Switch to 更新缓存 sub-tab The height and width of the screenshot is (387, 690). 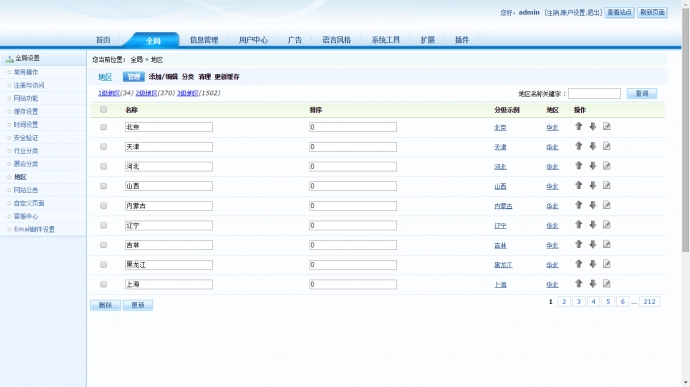coord(227,77)
